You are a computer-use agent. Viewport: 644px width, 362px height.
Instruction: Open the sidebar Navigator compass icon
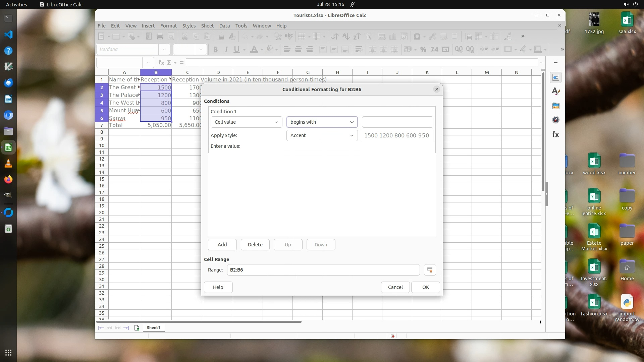556,120
